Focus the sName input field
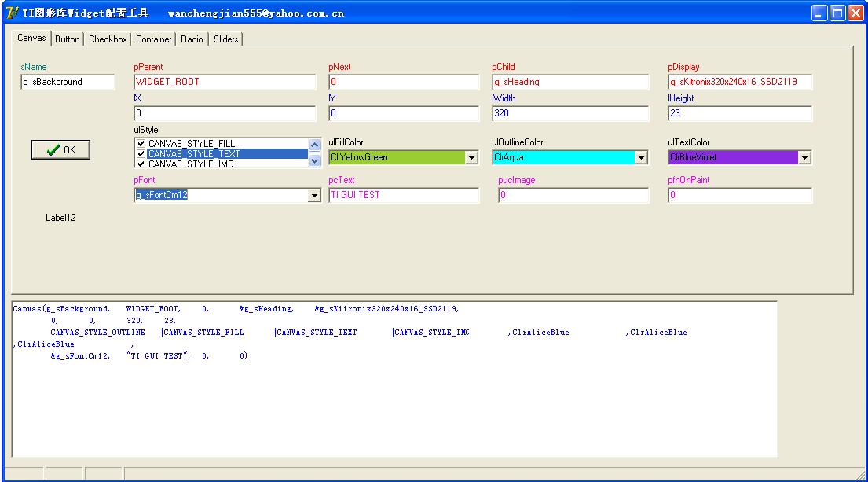 pyautogui.click(x=68, y=82)
